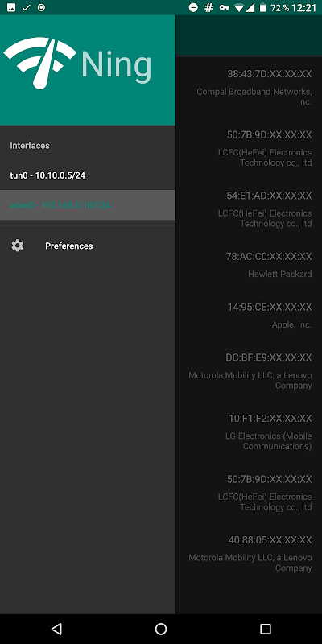The image size is (322, 644).
Task: Open the Hewlett Packard 78:AC:C0 device
Action: (x=249, y=265)
